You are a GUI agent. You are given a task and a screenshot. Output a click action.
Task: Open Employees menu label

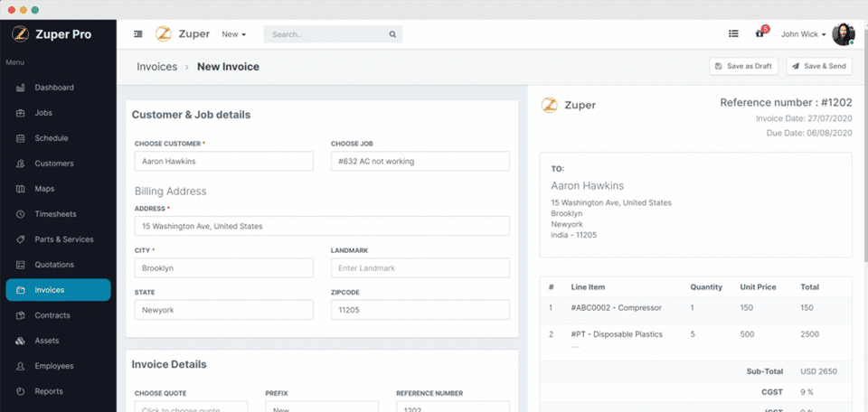tap(54, 366)
